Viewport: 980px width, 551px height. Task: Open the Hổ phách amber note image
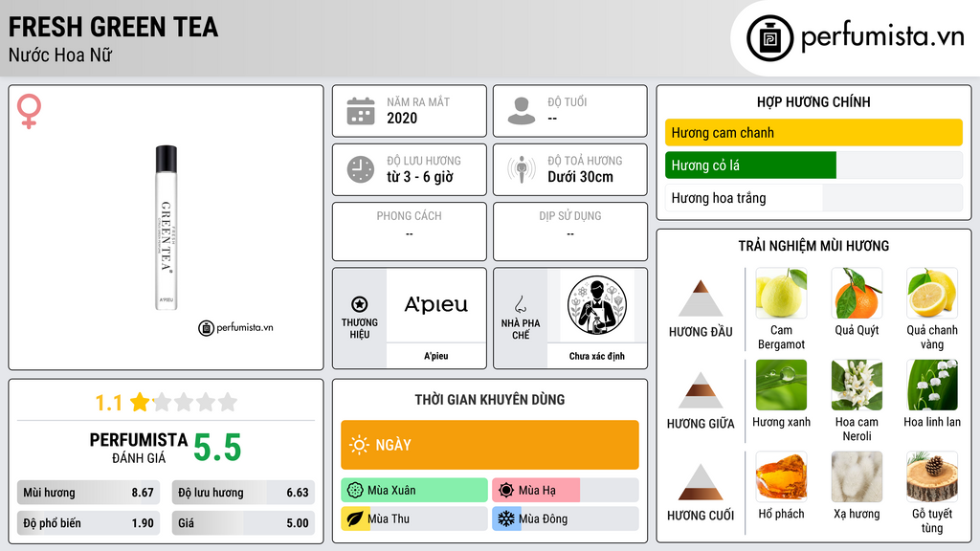pos(781,476)
